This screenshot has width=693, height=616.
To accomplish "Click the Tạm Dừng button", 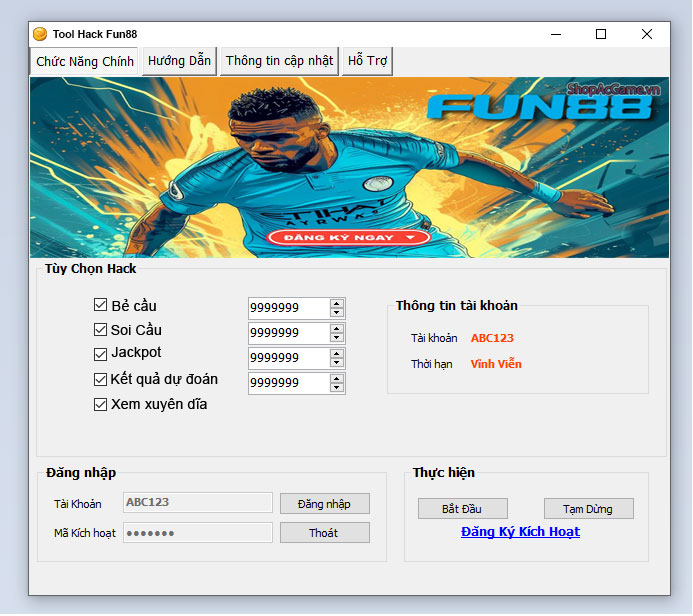I will click(588, 509).
